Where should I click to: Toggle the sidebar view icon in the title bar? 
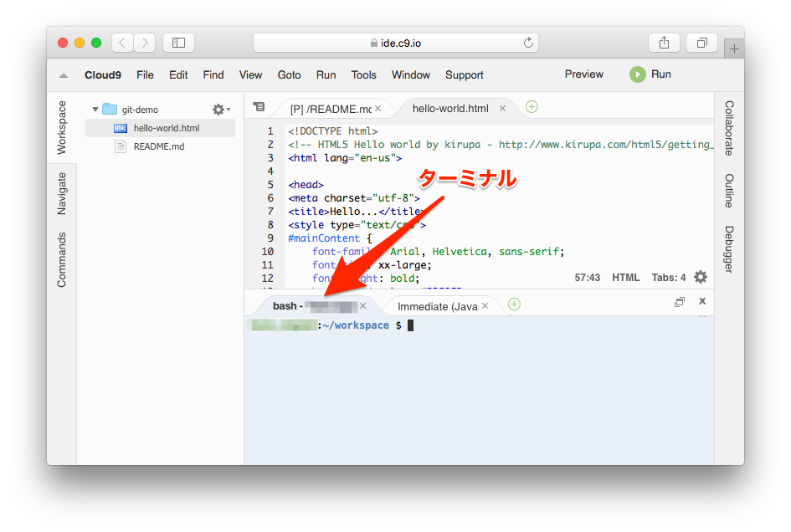[x=177, y=42]
